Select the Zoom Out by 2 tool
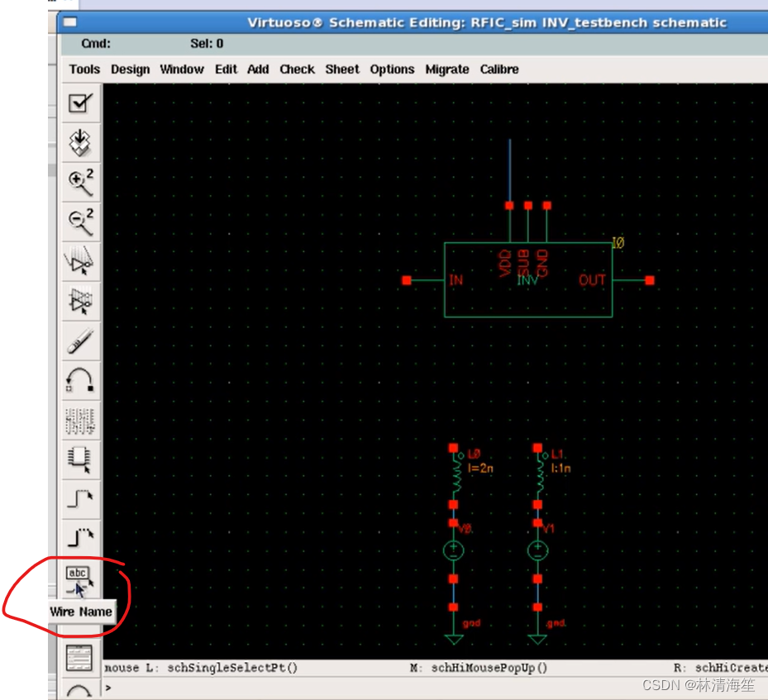The image size is (768, 700). (81, 221)
